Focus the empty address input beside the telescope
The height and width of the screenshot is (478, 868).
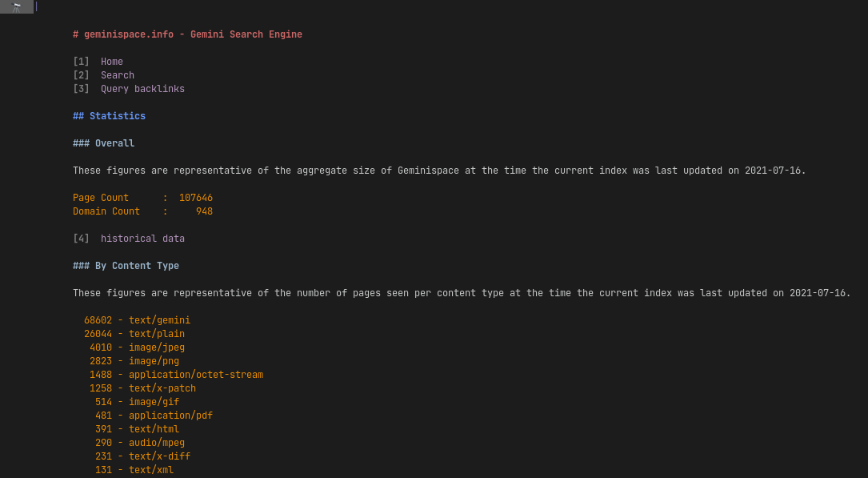[451, 6]
